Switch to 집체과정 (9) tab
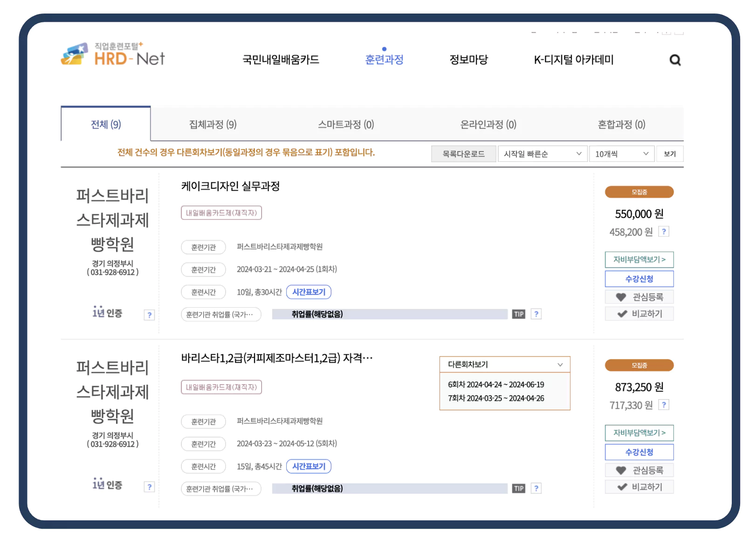 [213, 124]
